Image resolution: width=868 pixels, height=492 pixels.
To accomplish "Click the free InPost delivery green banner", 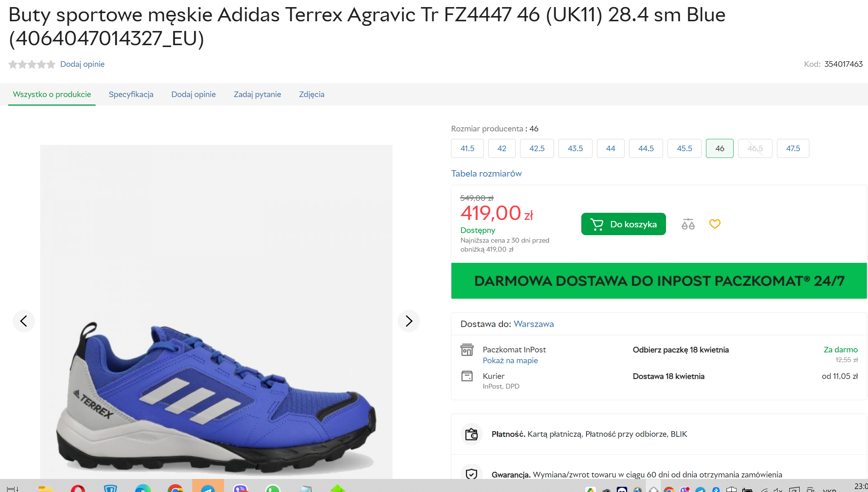I will 659,281.
